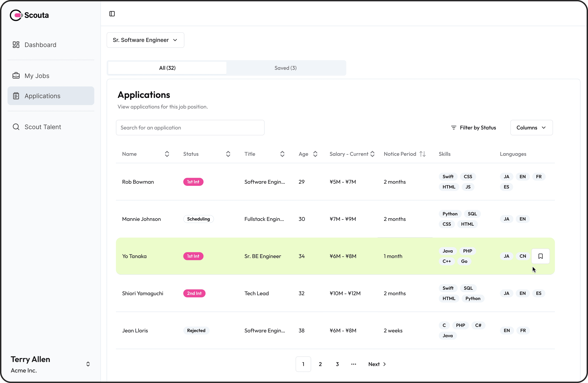Sort the table by Name column
Image resolution: width=588 pixels, height=383 pixels.
167,154
